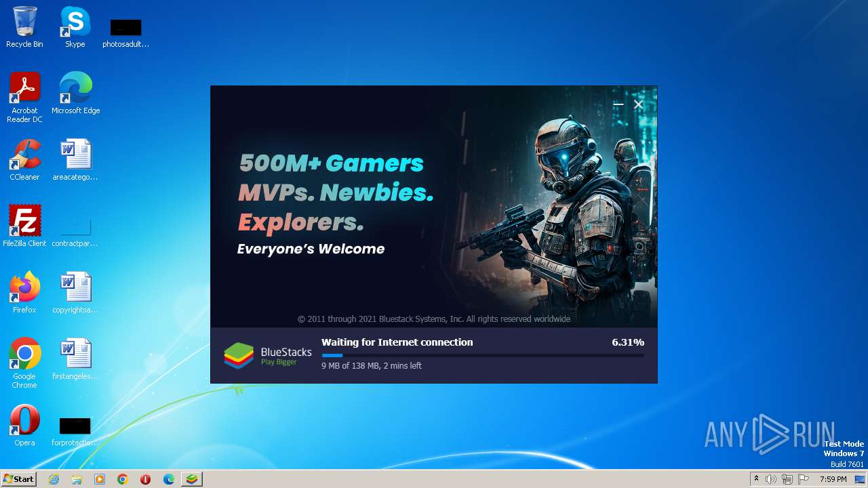Open media player taskbar icon

coord(100,479)
